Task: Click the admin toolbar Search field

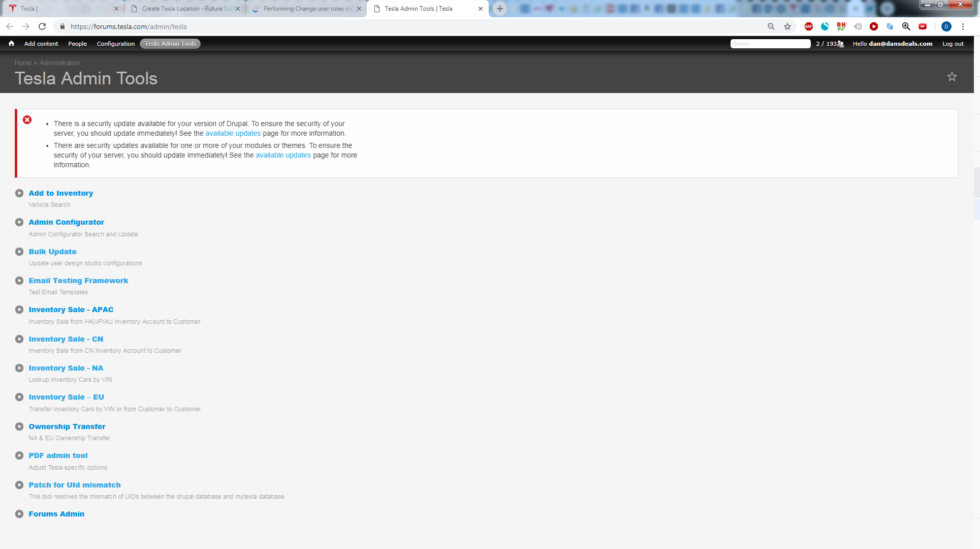Action: point(770,44)
